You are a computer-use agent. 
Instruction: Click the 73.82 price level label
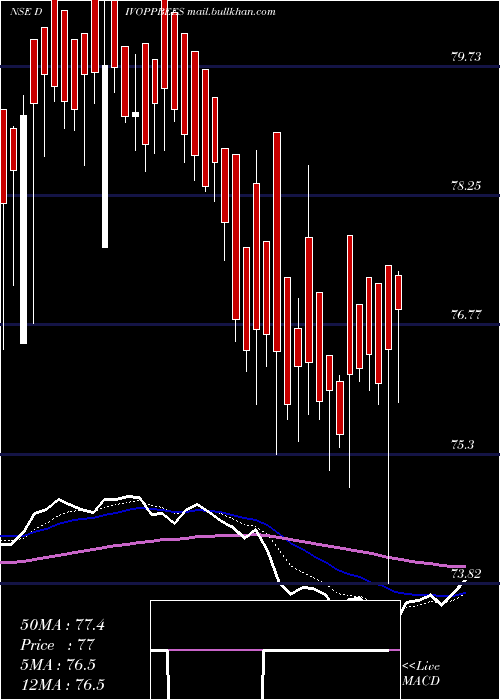(x=466, y=574)
